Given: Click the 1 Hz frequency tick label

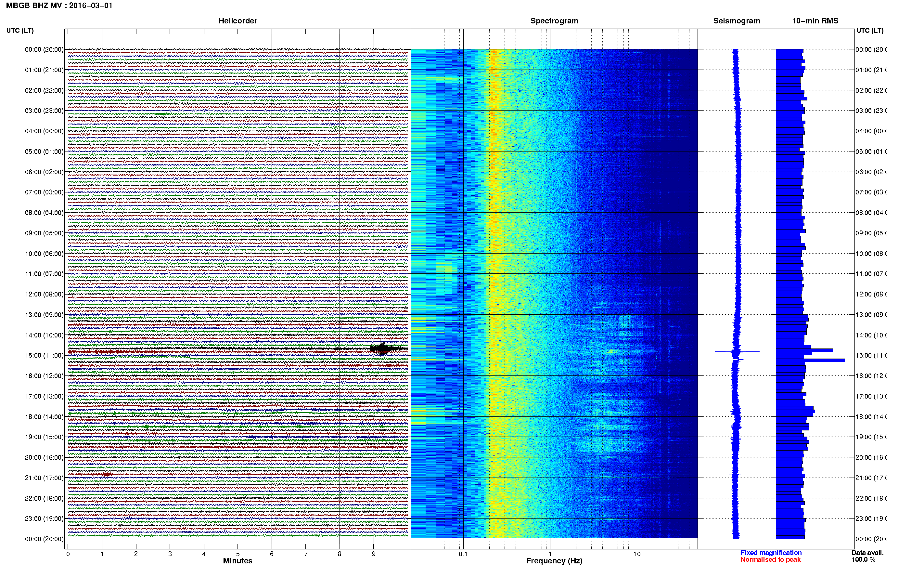Looking at the screenshot, I should 550,554.
